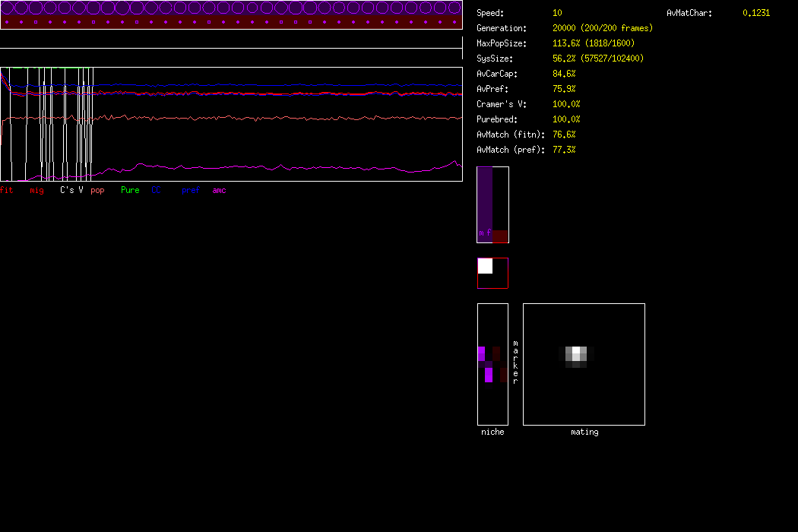Click the AvMatChar value 0.1231
Viewport: 798px width, 532px height.
coord(755,13)
